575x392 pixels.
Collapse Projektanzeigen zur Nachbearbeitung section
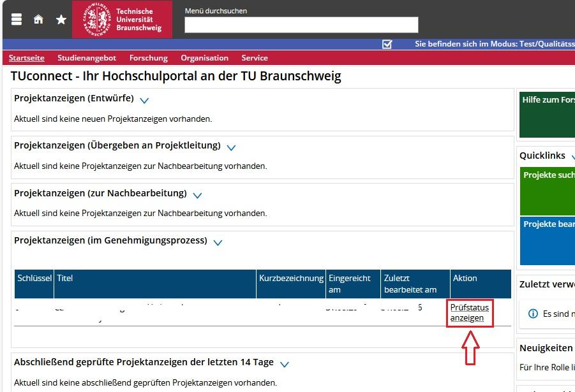tap(197, 195)
